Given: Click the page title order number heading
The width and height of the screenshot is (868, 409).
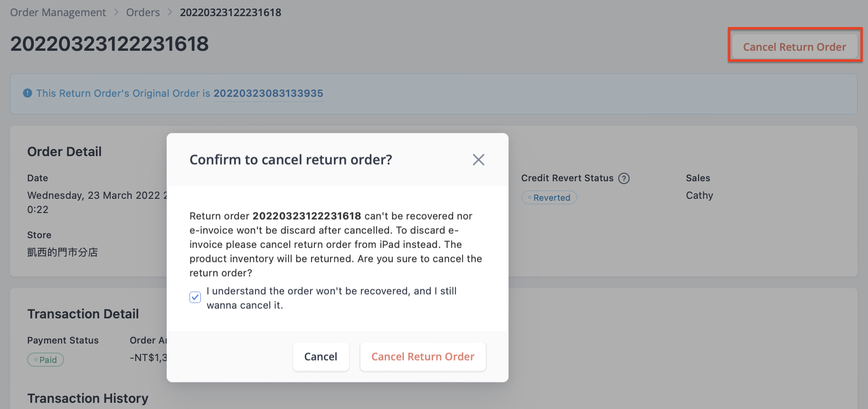Looking at the screenshot, I should 110,44.
